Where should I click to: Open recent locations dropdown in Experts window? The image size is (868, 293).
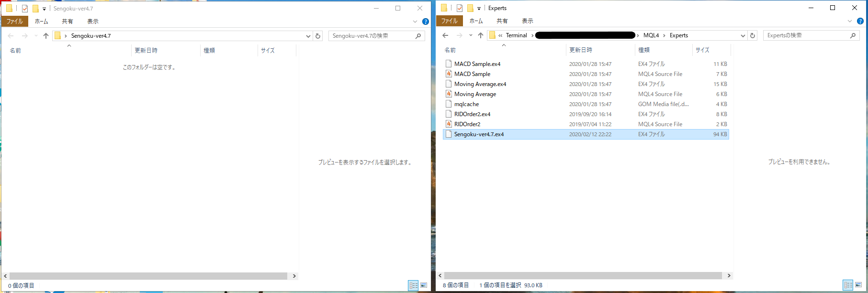(471, 35)
